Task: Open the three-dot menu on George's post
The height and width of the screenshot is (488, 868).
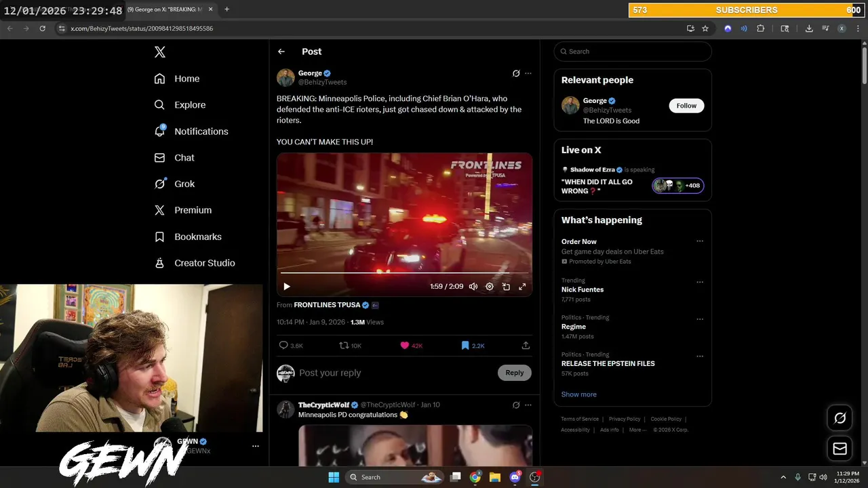Action: coord(528,73)
